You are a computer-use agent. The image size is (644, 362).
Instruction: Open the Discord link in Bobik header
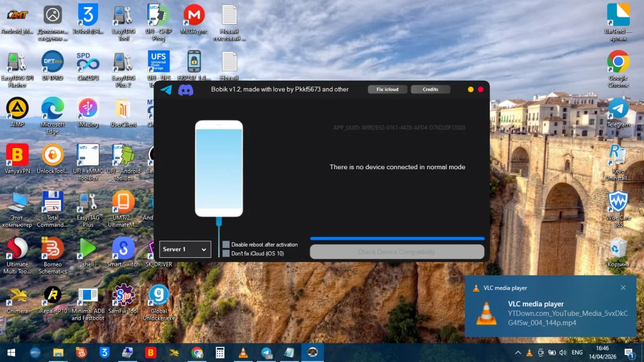[x=186, y=90]
